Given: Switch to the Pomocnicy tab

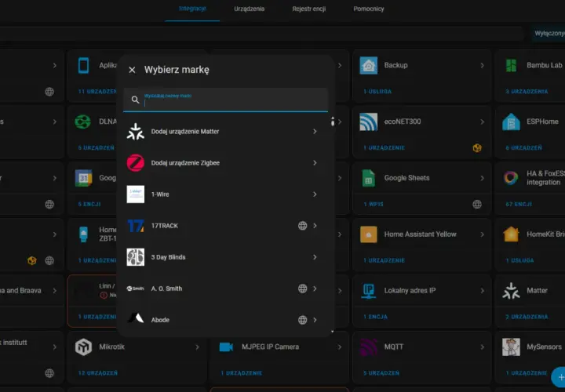Looking at the screenshot, I should point(369,9).
